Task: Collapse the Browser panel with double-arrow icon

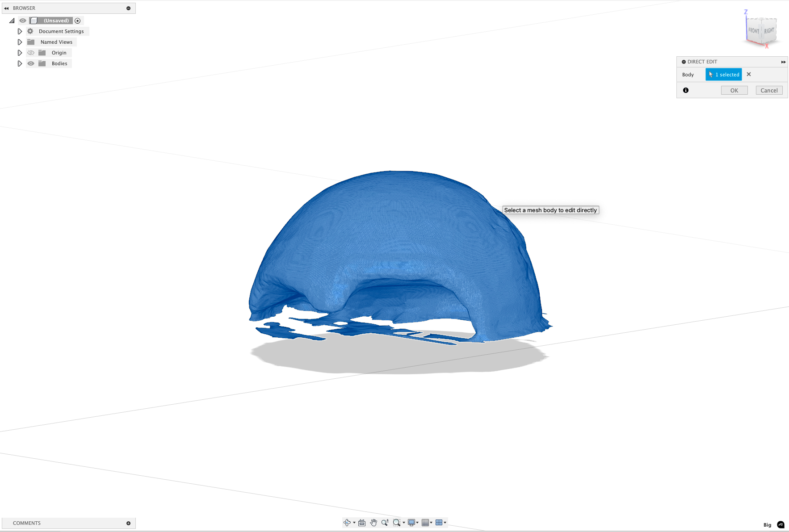Action: [6, 8]
